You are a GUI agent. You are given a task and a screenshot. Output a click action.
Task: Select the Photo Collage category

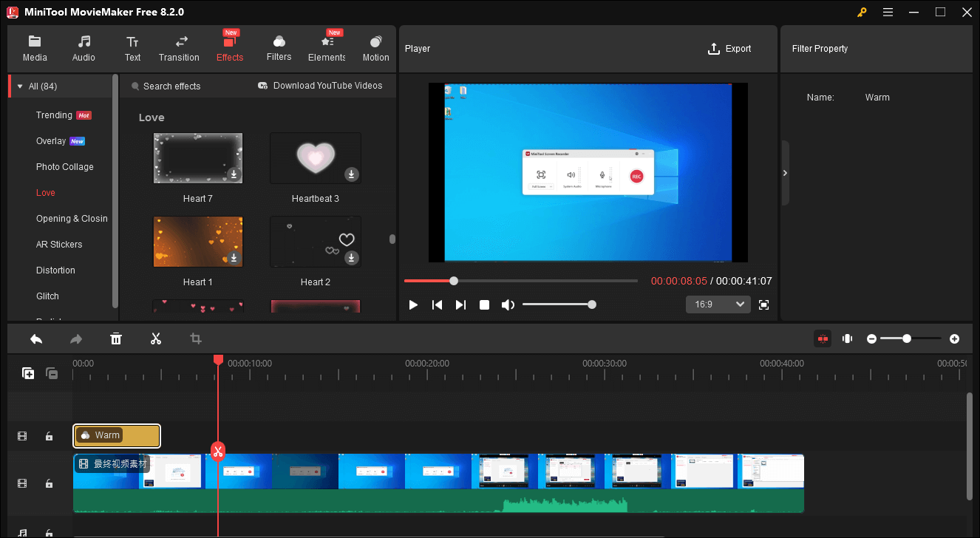point(65,167)
